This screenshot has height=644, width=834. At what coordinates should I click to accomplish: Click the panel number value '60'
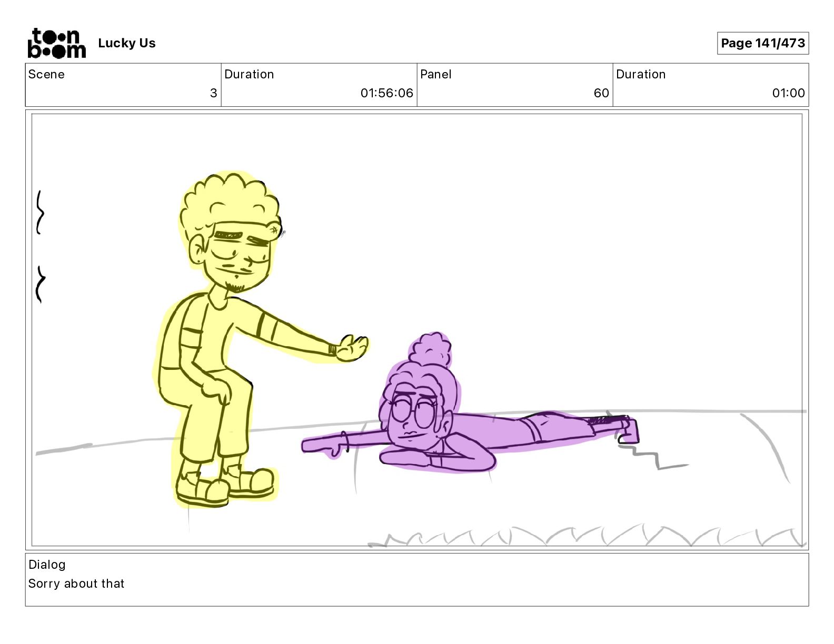pyautogui.click(x=601, y=93)
